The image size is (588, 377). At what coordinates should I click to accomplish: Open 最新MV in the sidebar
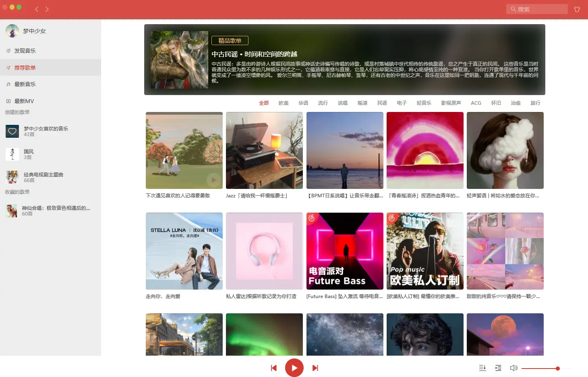tap(50, 101)
